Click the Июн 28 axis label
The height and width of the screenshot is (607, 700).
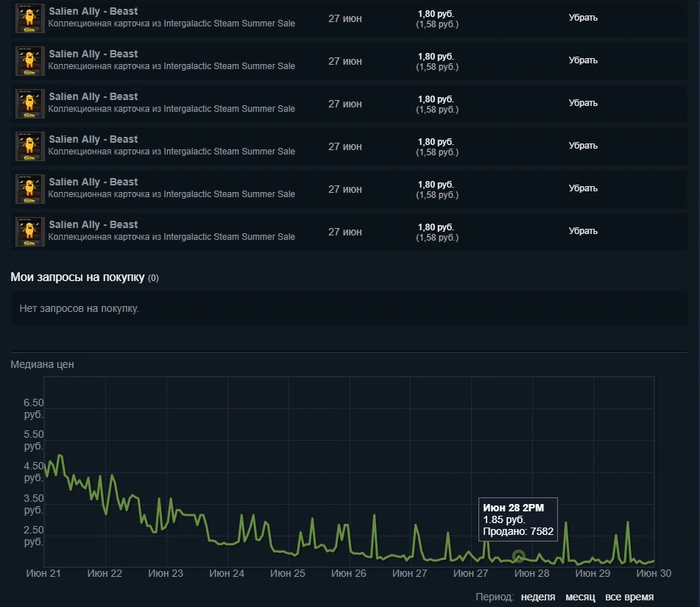(x=531, y=573)
